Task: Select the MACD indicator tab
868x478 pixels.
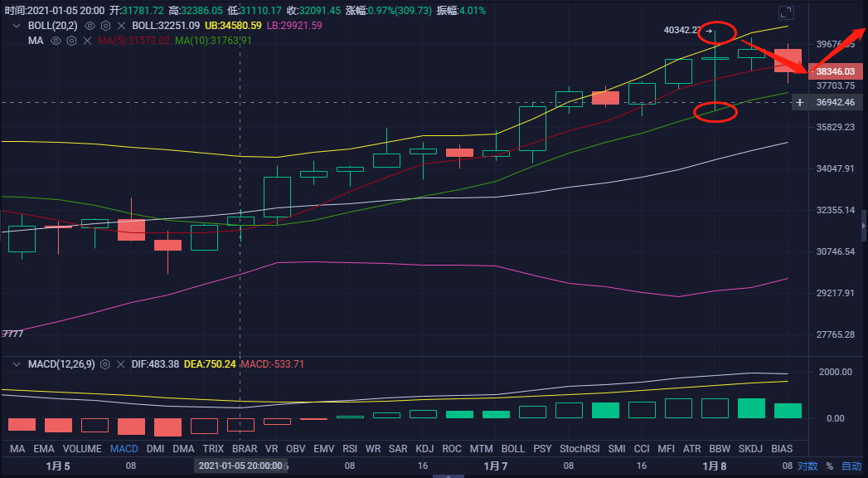Action: tap(124, 449)
